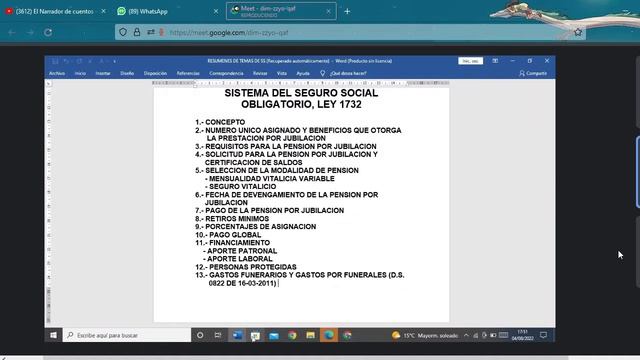
Task: Click the line 10.- PAGO GLOBAL
Action: [228, 235]
